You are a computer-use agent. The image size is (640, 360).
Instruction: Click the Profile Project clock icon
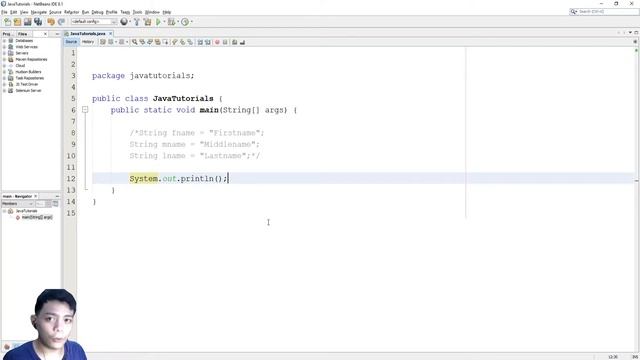[x=185, y=22]
